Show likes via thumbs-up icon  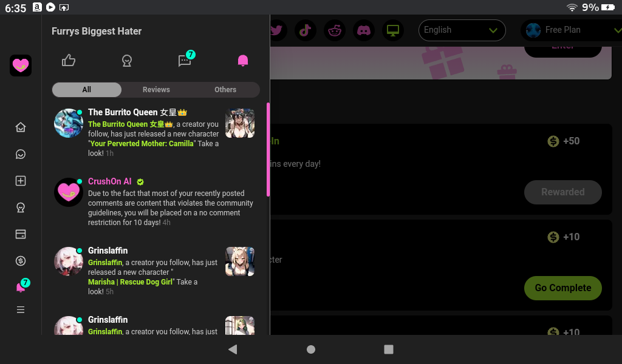[69, 60]
